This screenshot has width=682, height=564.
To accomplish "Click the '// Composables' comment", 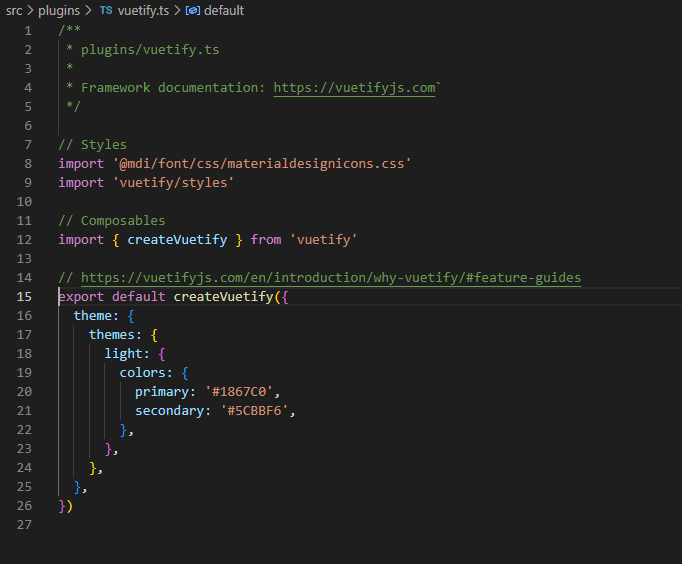I will [x=112, y=220].
